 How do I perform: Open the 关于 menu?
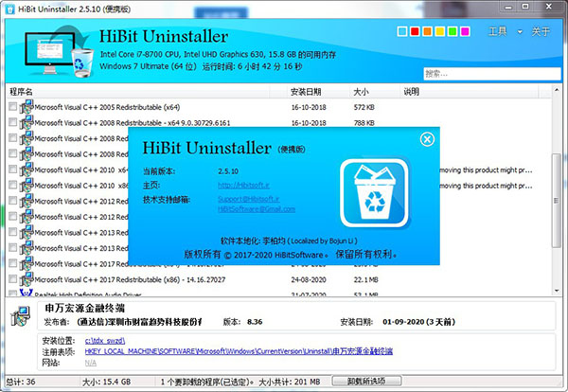coord(541,31)
